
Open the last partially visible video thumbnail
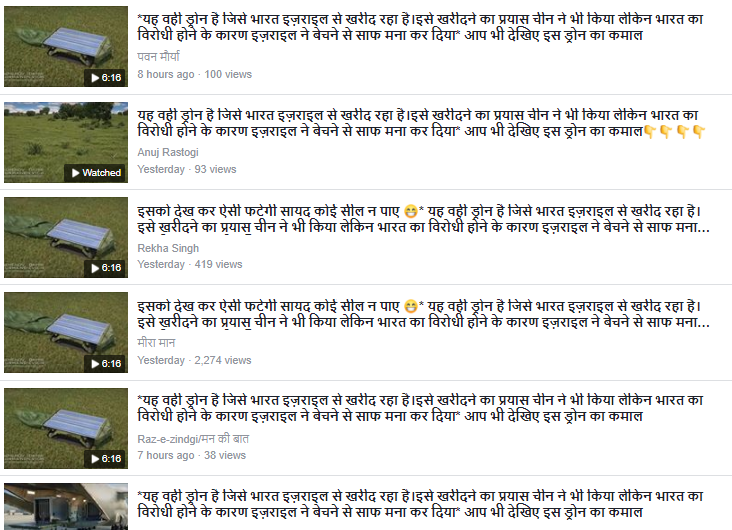(66, 507)
